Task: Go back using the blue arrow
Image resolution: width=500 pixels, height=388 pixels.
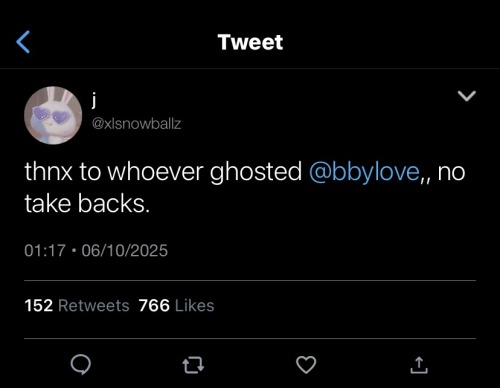Action: pos(23,42)
